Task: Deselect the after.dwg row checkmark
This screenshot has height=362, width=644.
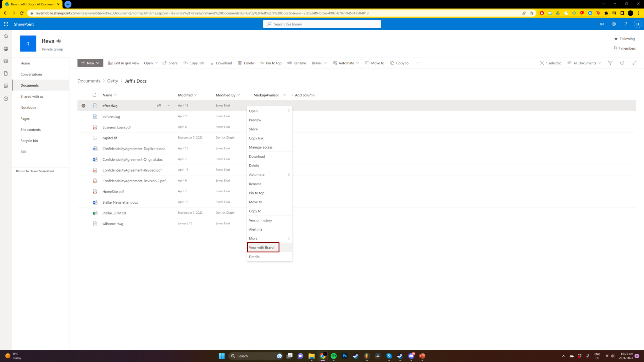Action: tap(83, 106)
